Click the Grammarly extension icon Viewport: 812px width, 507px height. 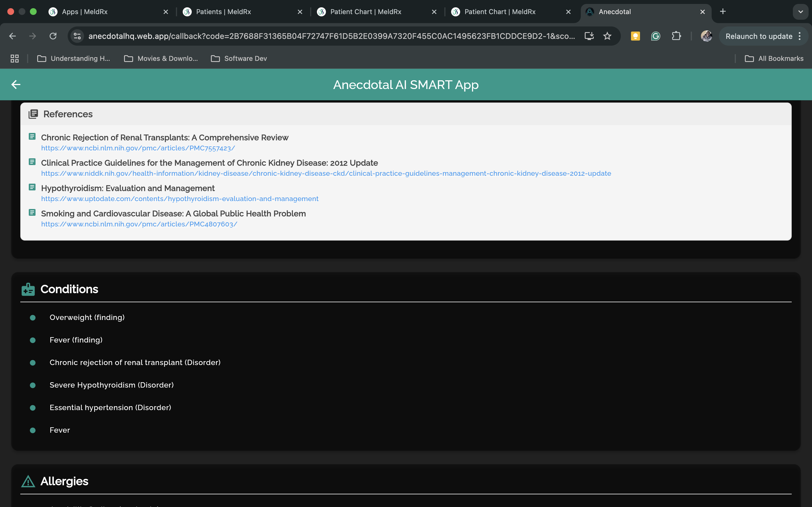click(655, 36)
